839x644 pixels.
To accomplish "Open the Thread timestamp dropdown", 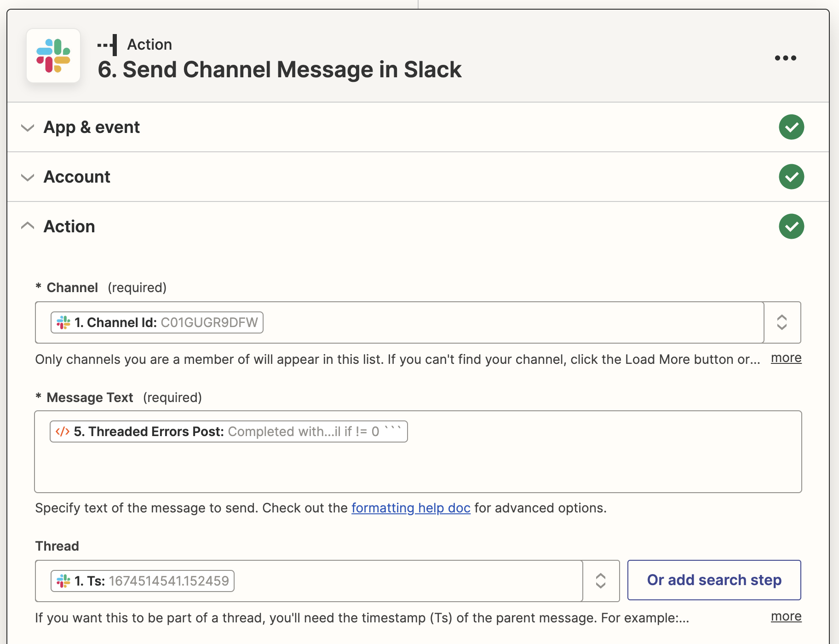I will [x=601, y=581].
